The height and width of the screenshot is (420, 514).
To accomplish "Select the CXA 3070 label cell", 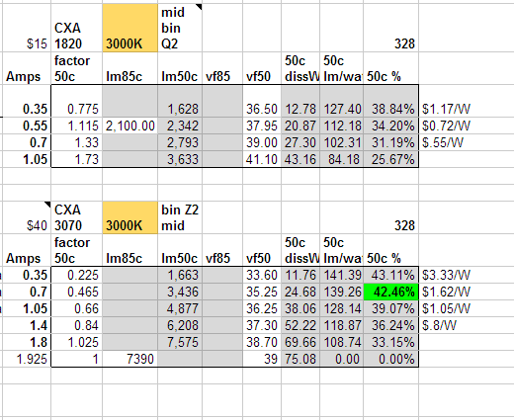I will tap(77, 217).
